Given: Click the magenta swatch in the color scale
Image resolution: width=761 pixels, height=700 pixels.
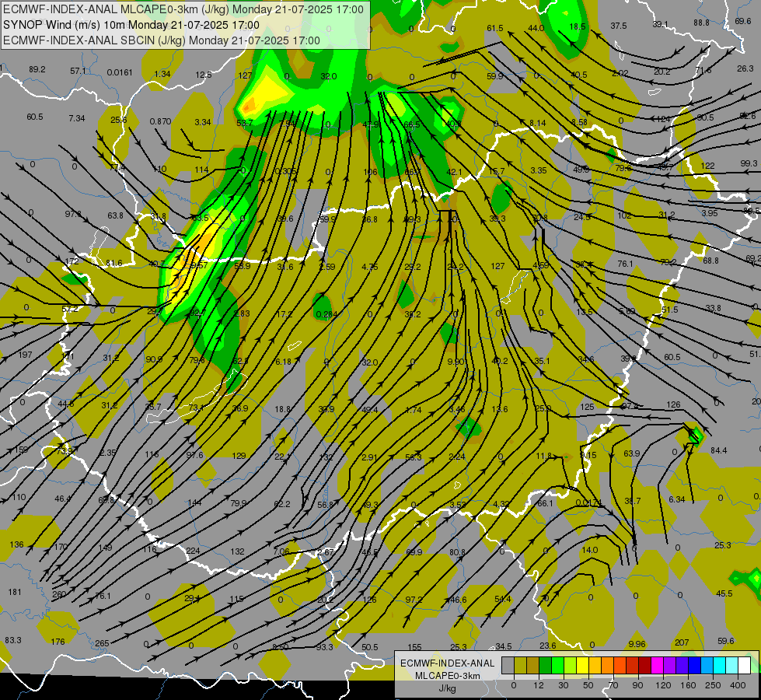Looking at the screenshot, I should point(657,665).
